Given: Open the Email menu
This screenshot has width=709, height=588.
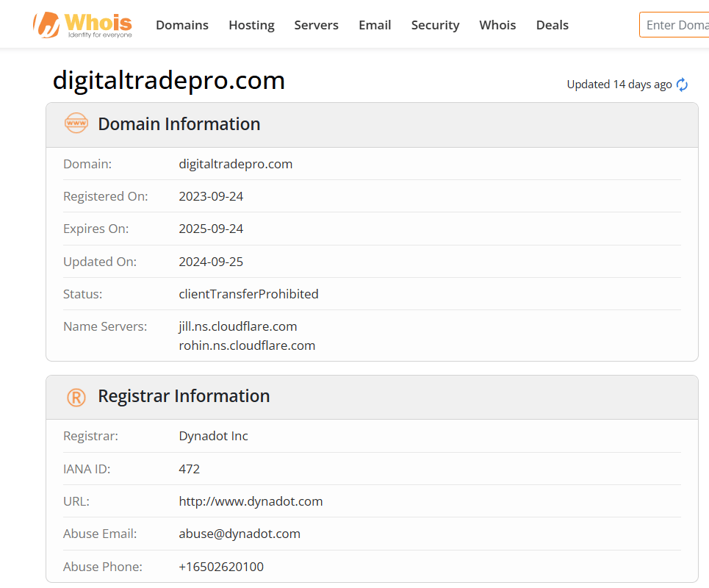Looking at the screenshot, I should pyautogui.click(x=375, y=25).
